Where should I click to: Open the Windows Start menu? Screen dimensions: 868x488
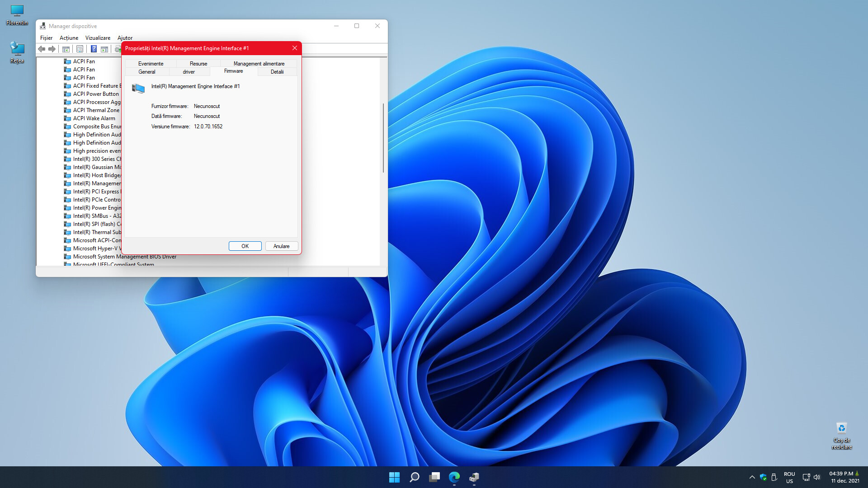tap(394, 477)
